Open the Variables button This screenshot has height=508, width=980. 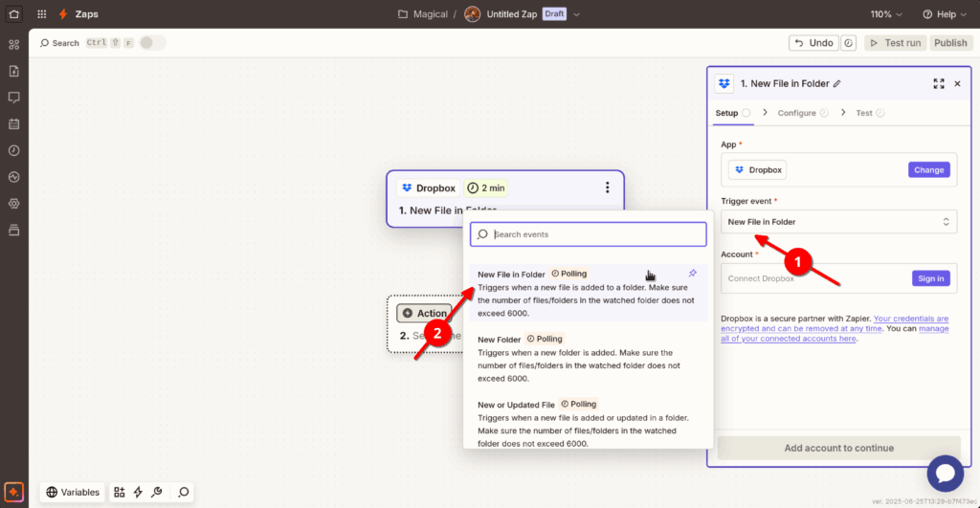pos(73,493)
